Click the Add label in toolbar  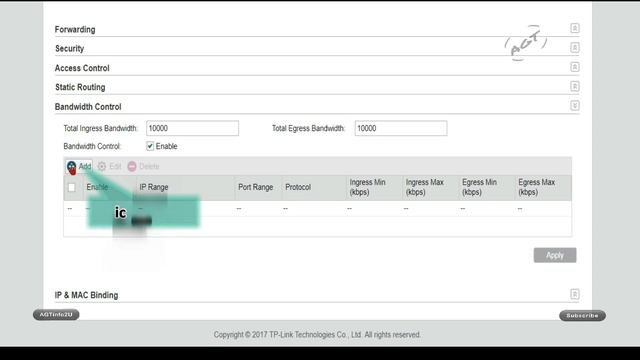pyautogui.click(x=85, y=166)
